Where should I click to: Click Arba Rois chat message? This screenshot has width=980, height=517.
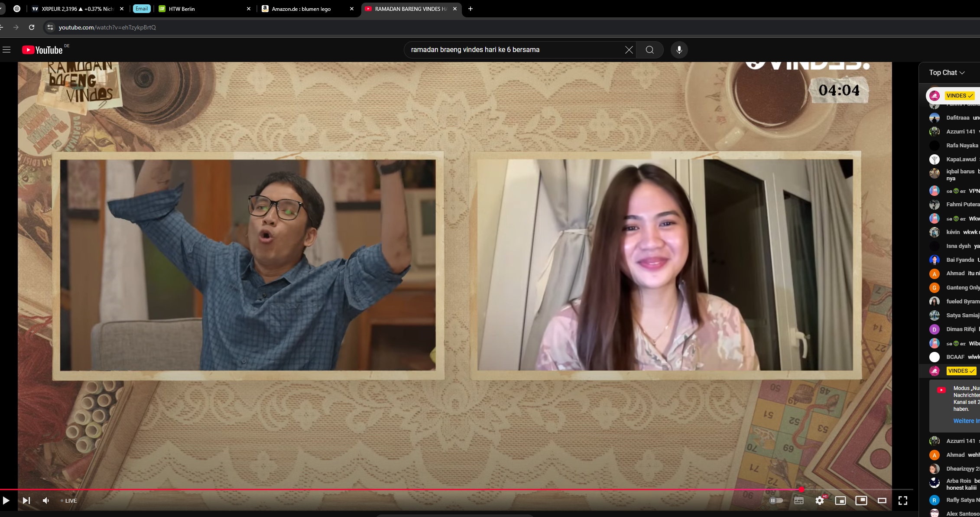(954, 484)
